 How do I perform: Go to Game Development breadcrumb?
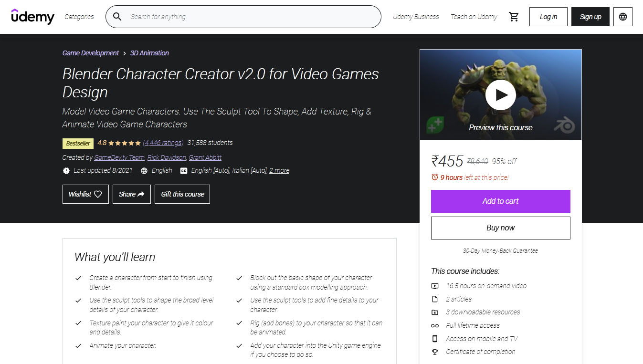[x=91, y=53]
